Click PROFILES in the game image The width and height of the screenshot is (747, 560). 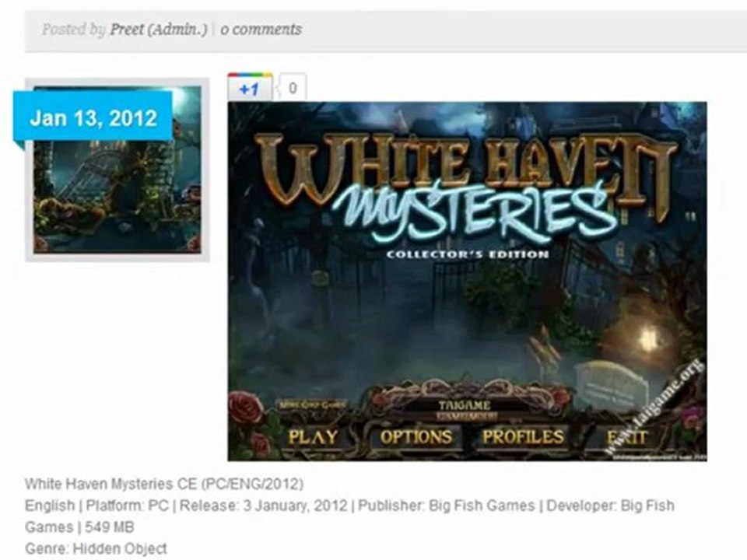point(523,436)
